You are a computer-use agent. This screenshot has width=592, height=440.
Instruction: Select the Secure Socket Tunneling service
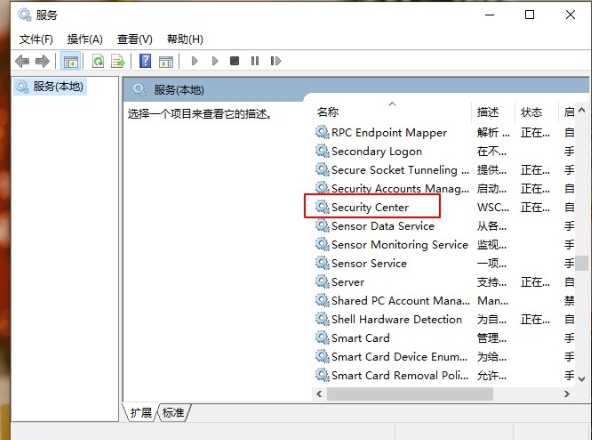[x=400, y=170]
